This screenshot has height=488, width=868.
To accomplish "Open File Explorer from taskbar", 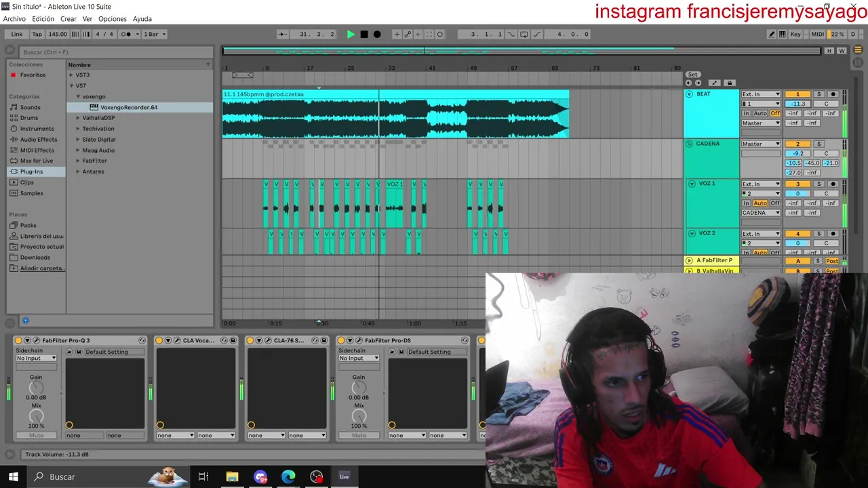I will coord(232,476).
